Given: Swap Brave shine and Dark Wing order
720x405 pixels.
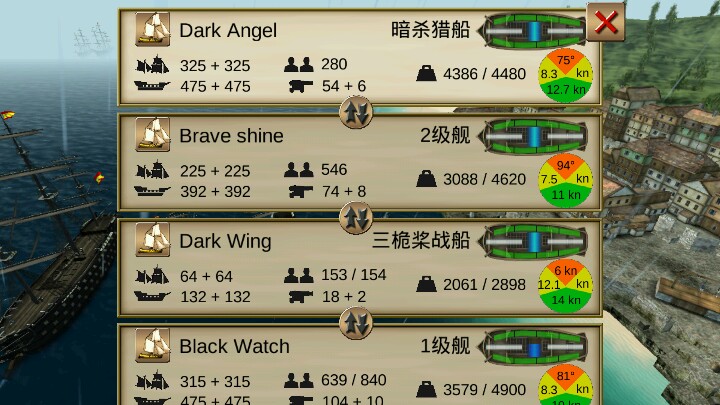Looking at the screenshot, I should point(356,218).
